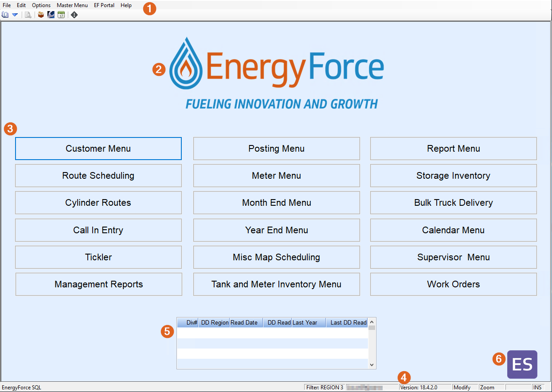Open the EF Portal menu
The image size is (552, 392).
tap(104, 5)
